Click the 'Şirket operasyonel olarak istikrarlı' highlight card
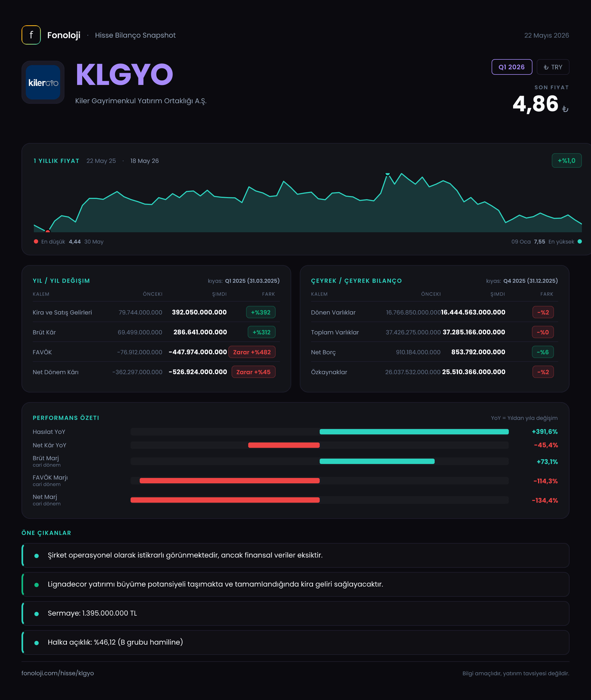Viewport: 591px width, 700px height. (295, 555)
